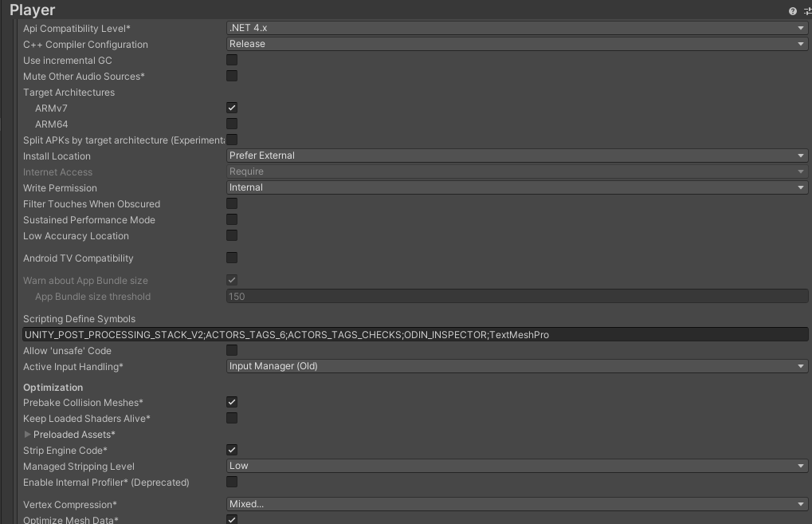Disable Prebake Collision Meshes
The image size is (812, 524).
[231, 402]
